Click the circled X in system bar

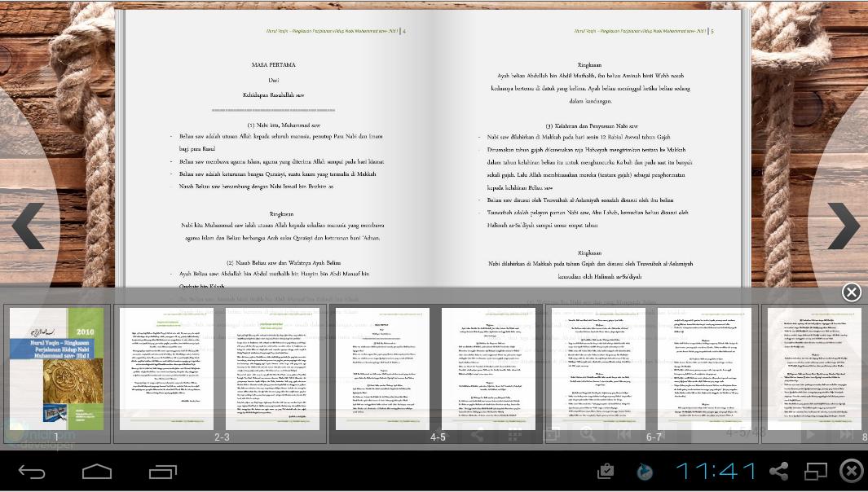[851, 471]
